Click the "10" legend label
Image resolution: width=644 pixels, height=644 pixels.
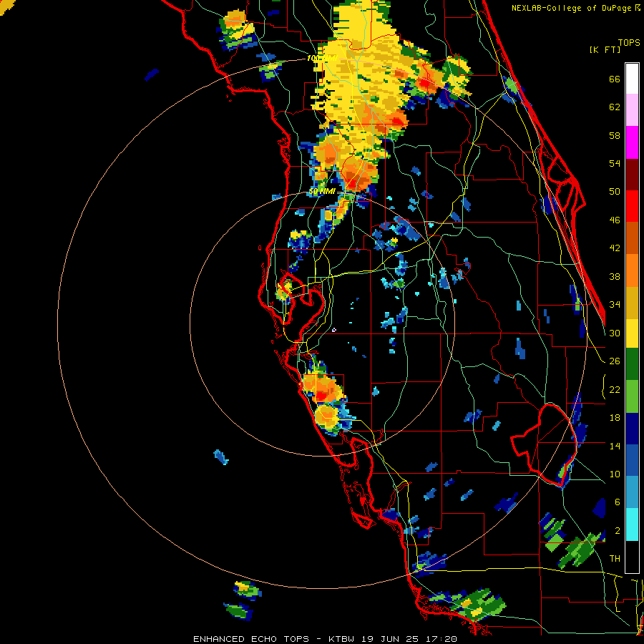coord(615,474)
